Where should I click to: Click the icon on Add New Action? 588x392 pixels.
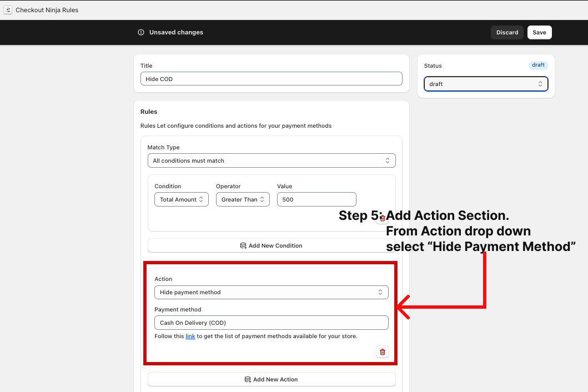(248, 379)
